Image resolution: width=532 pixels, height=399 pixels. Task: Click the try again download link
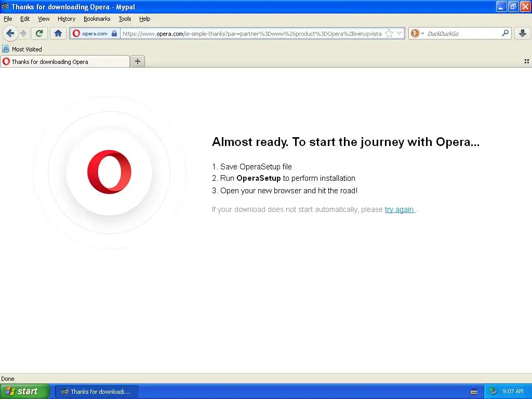click(400, 209)
